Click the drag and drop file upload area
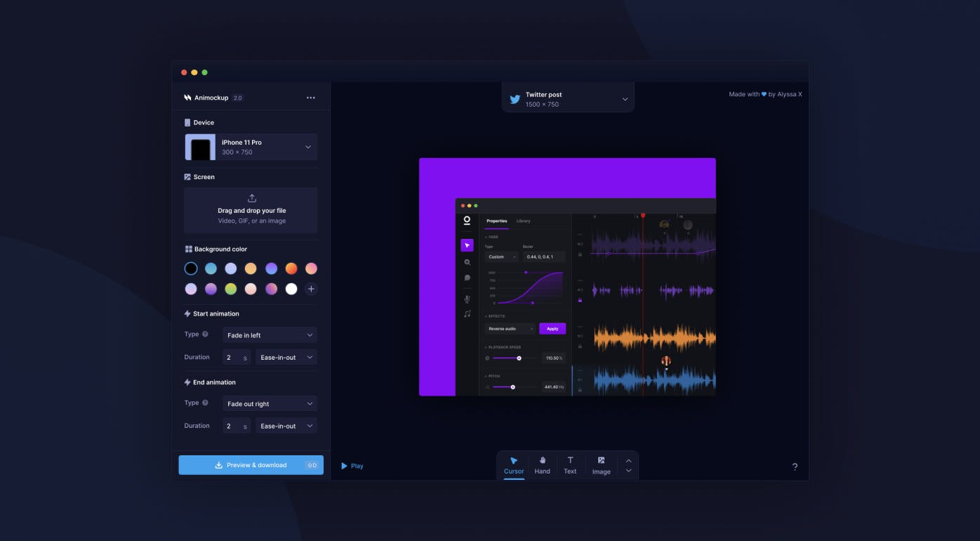 coord(251,210)
